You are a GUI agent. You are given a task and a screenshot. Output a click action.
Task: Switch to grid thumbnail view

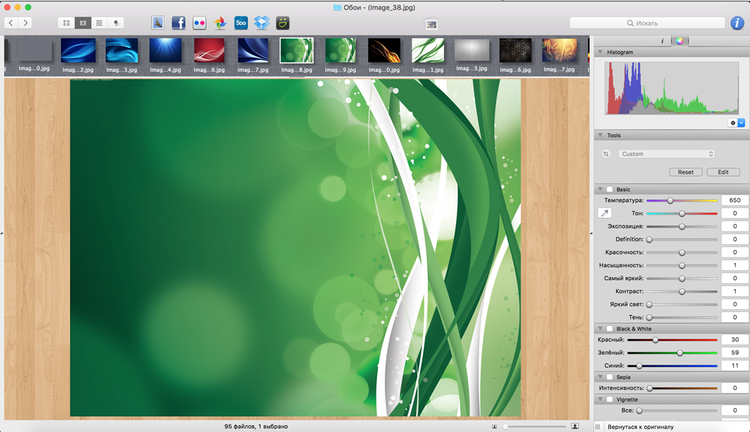click(x=66, y=22)
